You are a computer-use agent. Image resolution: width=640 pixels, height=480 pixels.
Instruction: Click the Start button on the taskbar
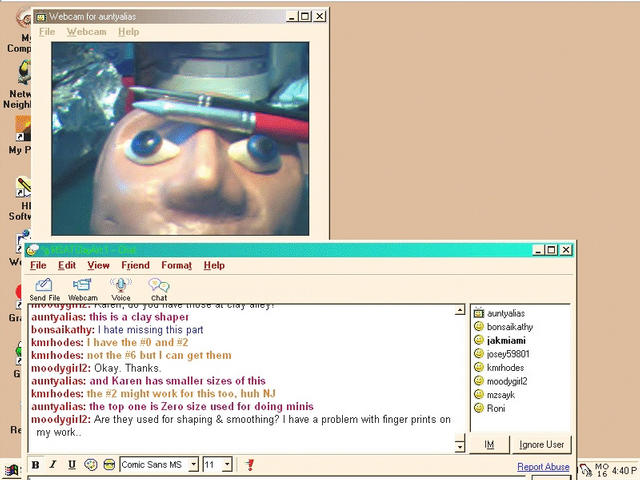(11, 471)
